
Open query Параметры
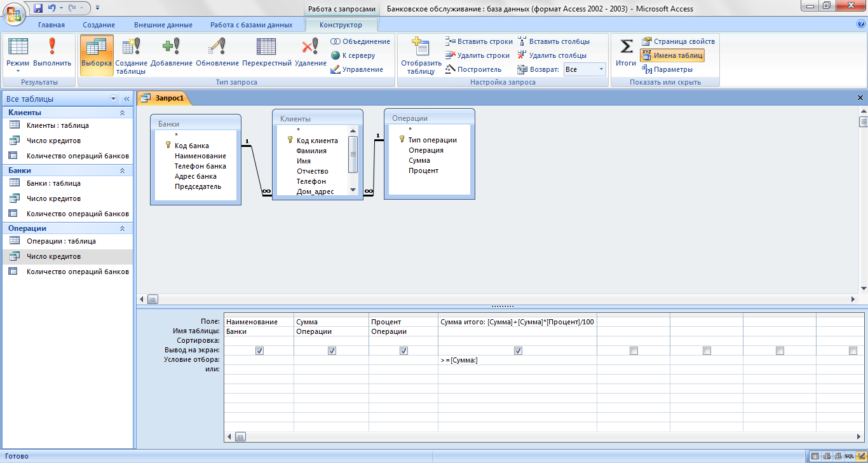(667, 69)
